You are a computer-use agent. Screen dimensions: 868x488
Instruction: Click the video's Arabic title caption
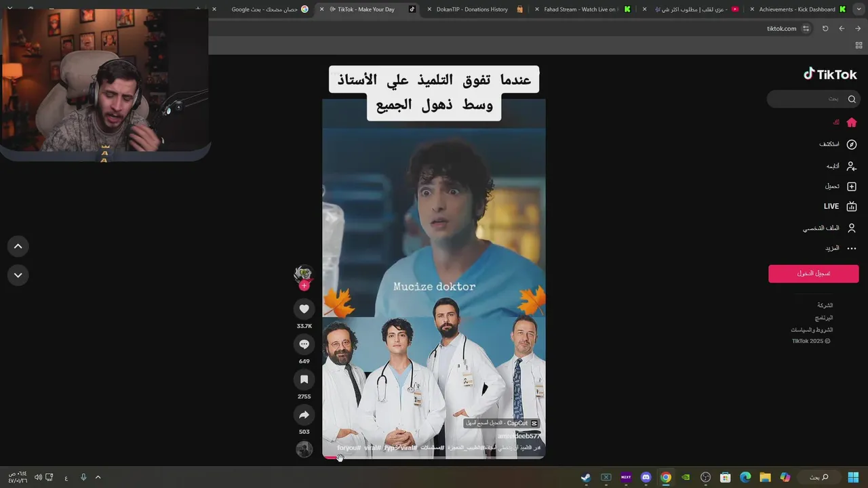[434, 93]
